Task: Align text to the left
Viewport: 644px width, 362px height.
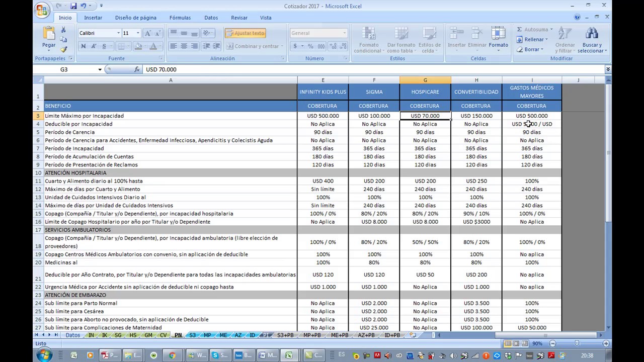Action: point(173,46)
